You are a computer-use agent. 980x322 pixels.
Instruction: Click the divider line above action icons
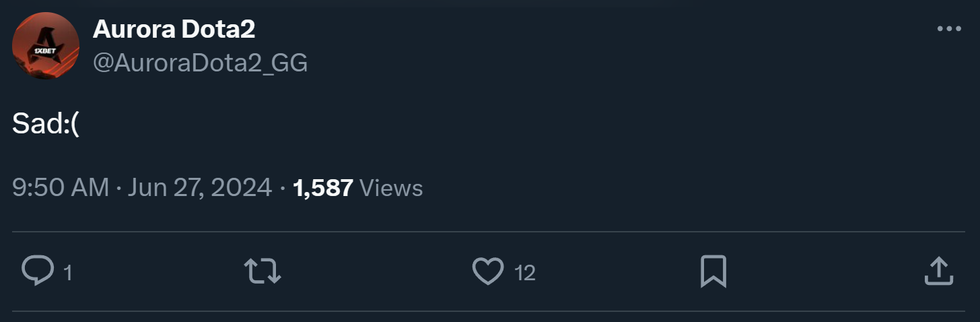489,232
